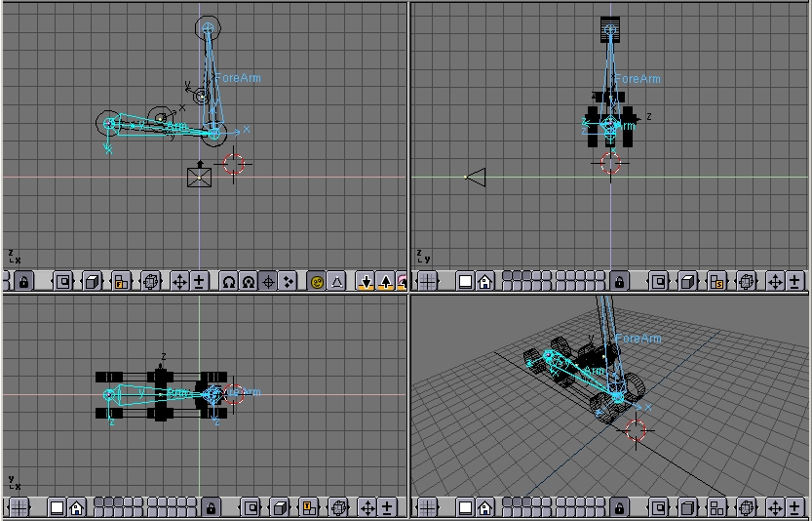This screenshot has width=812, height=521.
Task: Click copy pose down-arrow icon in front view header
Action: pos(366,281)
